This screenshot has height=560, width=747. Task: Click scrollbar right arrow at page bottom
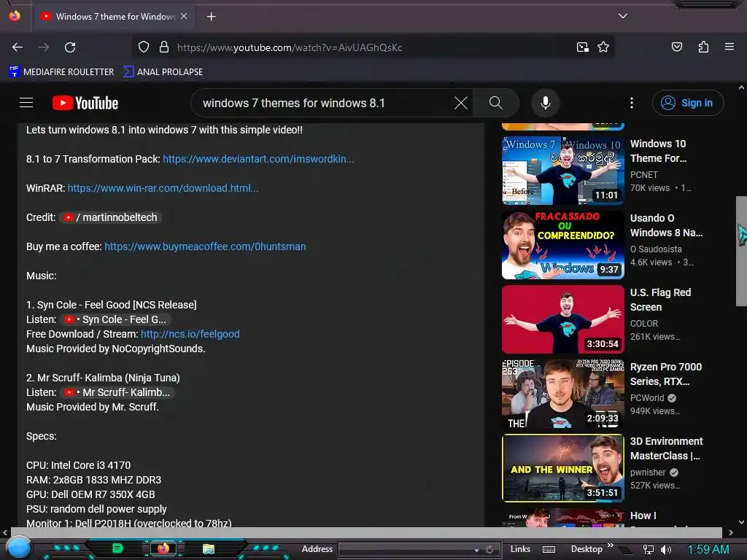coord(730,532)
